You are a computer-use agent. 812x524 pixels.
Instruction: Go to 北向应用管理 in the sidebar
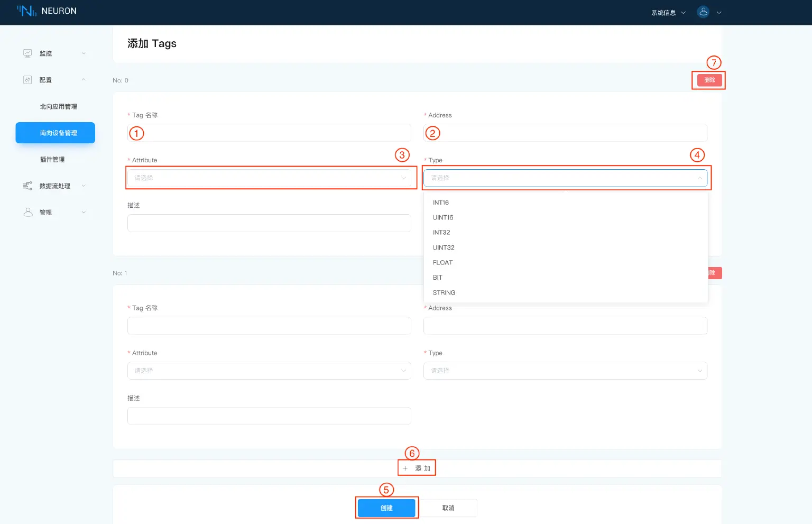(x=58, y=106)
